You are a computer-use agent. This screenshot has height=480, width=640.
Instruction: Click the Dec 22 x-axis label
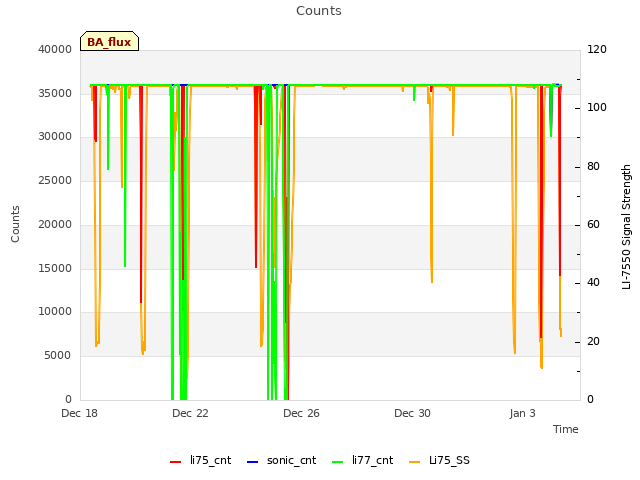(190, 413)
